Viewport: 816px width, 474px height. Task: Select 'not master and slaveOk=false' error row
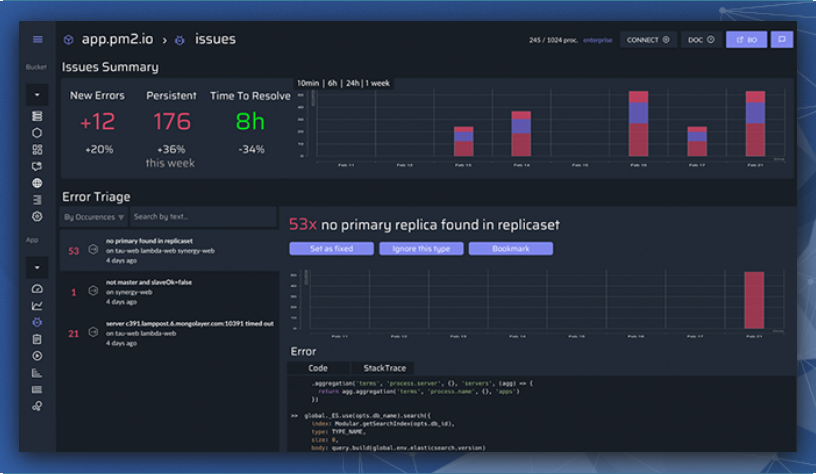pos(169,291)
